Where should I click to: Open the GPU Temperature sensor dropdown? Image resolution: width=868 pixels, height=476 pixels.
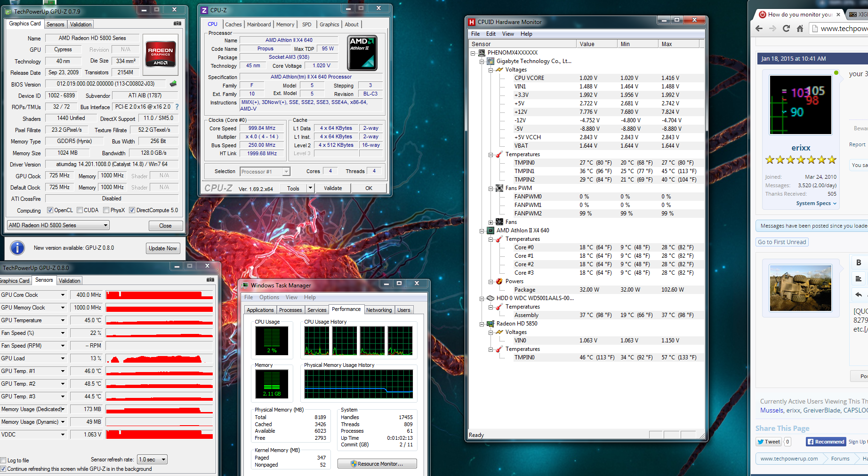(x=63, y=320)
